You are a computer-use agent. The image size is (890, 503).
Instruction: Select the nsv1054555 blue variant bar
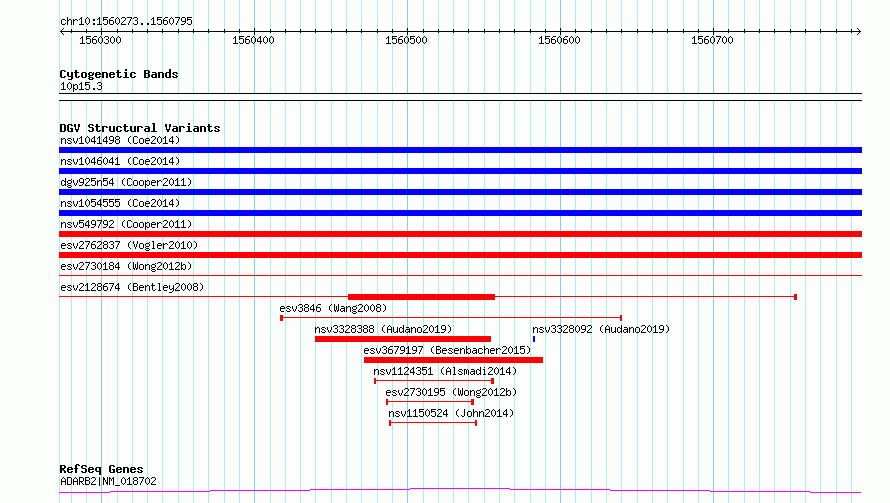coord(460,213)
